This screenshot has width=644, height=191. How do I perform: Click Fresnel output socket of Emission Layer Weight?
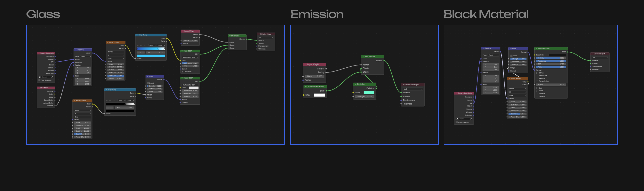(326, 69)
